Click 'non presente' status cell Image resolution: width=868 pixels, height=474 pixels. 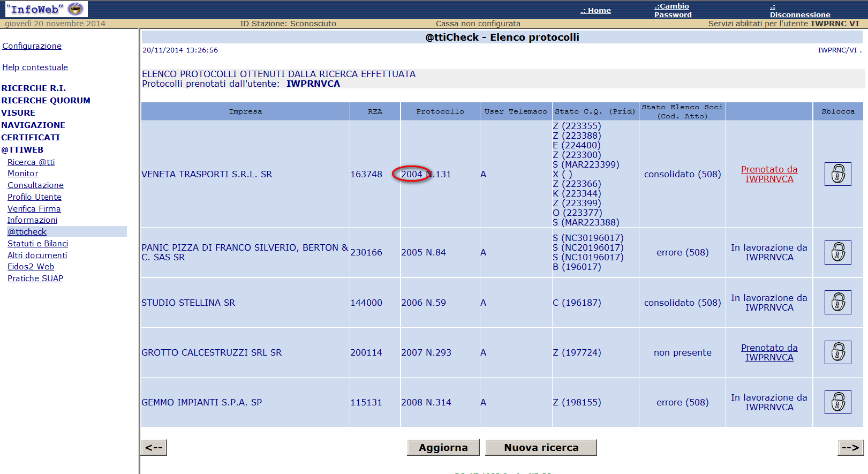[682, 352]
